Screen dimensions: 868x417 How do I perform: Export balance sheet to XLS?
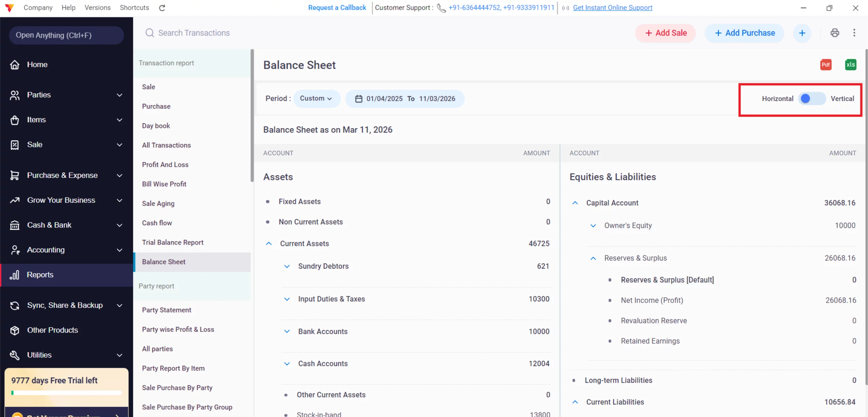850,65
